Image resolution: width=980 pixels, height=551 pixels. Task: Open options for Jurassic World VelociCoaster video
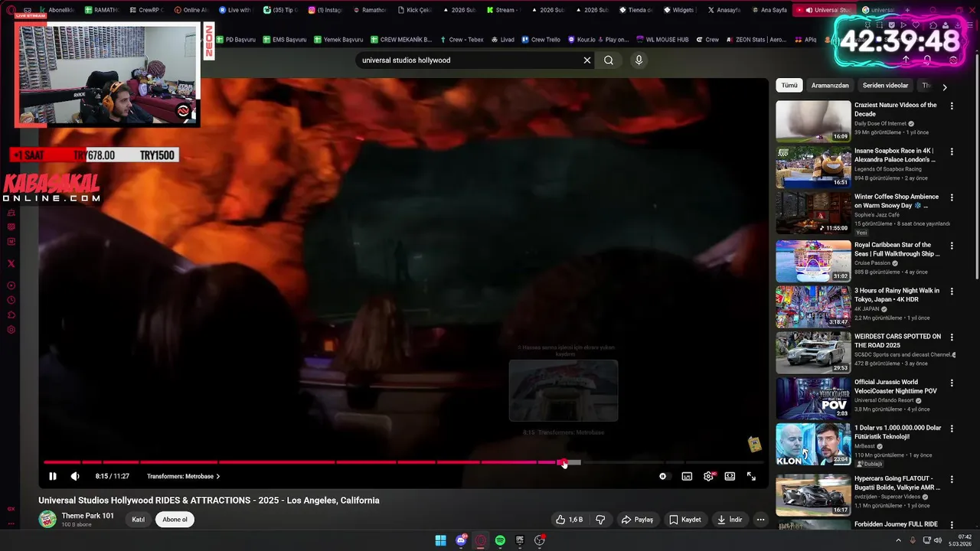952,383
